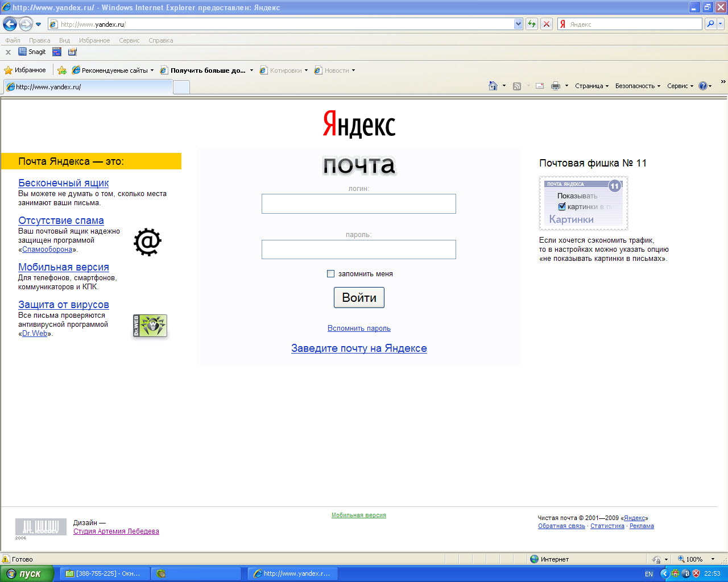This screenshot has width=728, height=582.
Task: Click the Snagit capture profile icon
Action: 72,52
